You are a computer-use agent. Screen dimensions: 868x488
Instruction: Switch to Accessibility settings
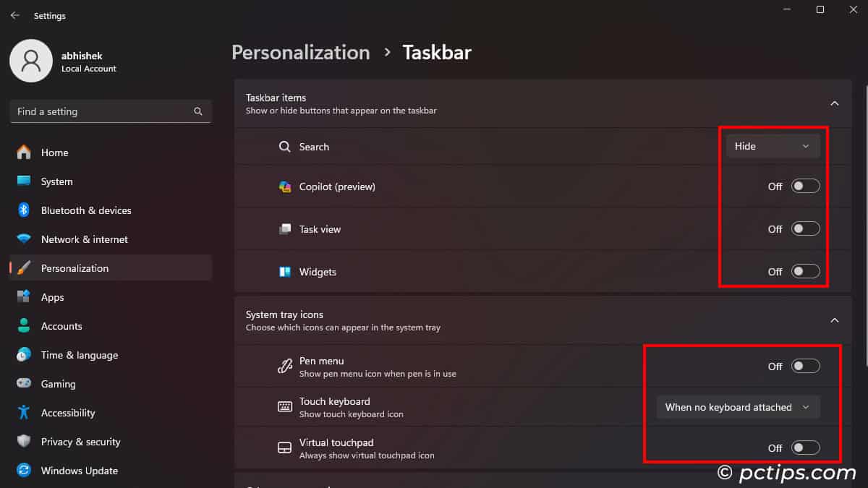(69, 413)
